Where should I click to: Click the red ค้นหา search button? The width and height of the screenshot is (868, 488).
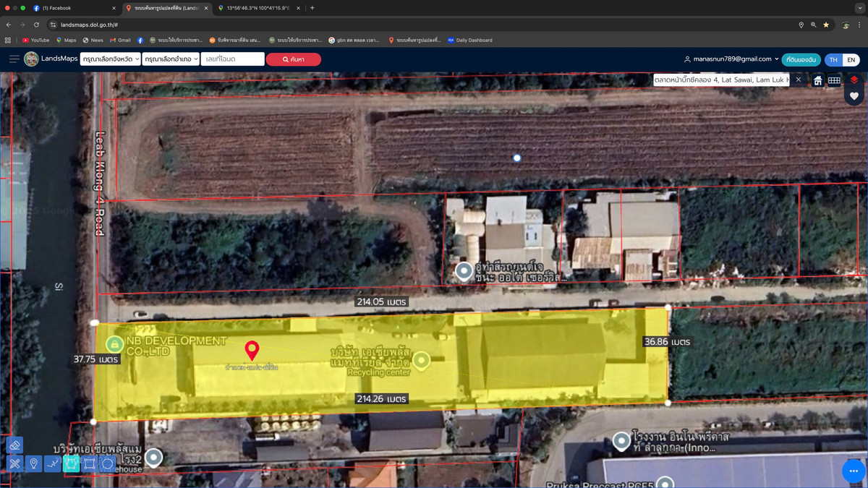(x=293, y=59)
